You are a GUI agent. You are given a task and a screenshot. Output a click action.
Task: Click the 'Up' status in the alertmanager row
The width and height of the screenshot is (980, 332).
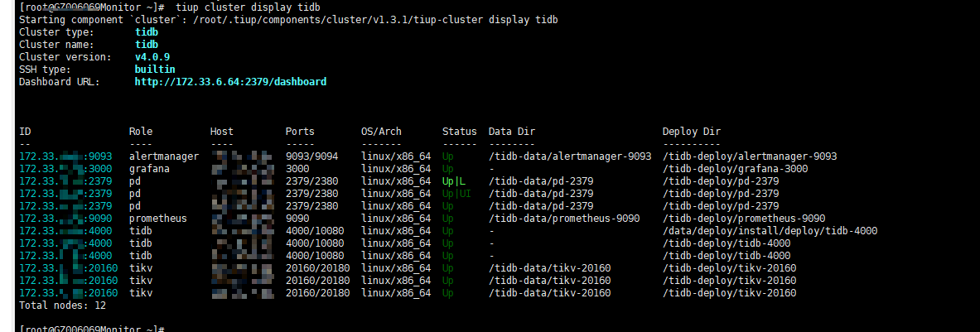pyautogui.click(x=447, y=156)
